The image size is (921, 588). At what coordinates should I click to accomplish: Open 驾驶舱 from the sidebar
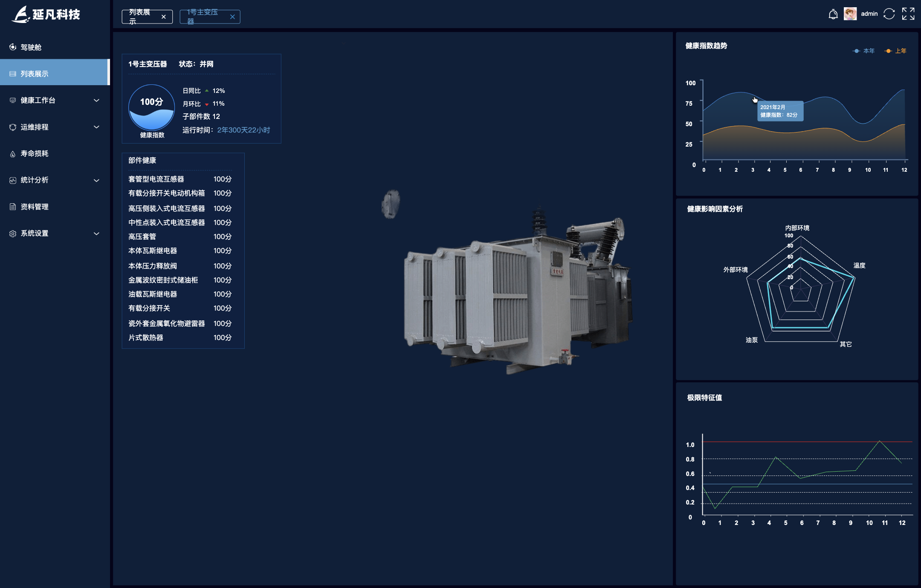tap(31, 47)
